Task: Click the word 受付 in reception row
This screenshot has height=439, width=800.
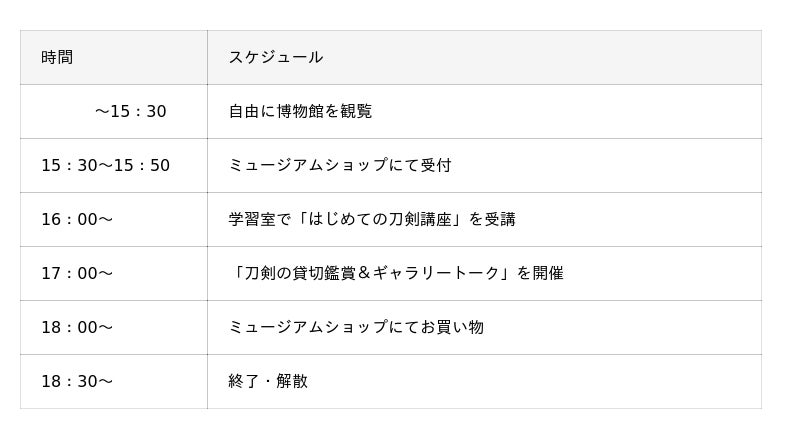Action: pyautogui.click(x=435, y=165)
